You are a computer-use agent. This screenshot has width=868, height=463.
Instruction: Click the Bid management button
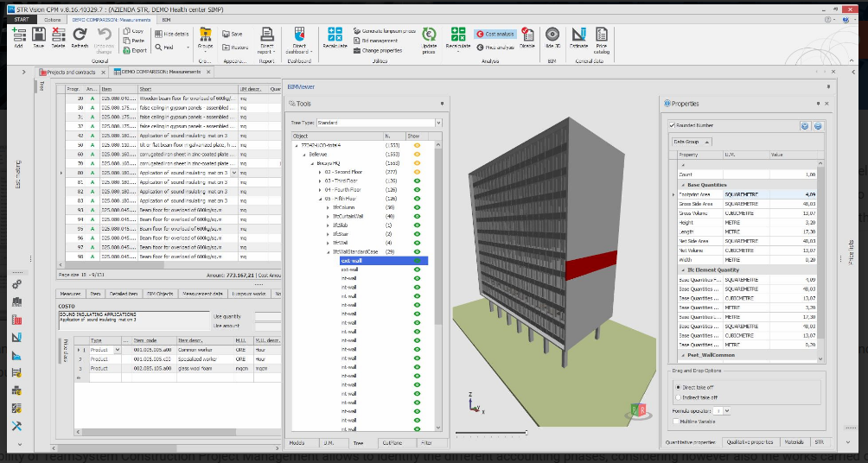point(375,41)
